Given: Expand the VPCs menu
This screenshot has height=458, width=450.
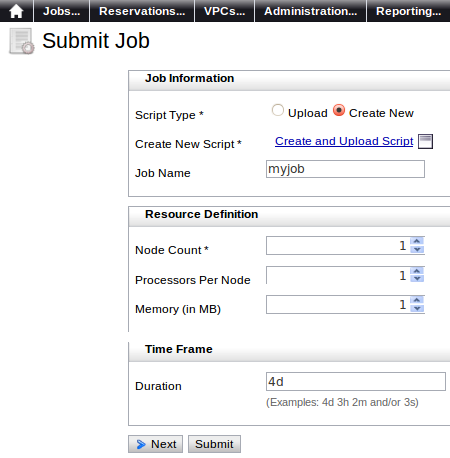Looking at the screenshot, I should coord(224,11).
